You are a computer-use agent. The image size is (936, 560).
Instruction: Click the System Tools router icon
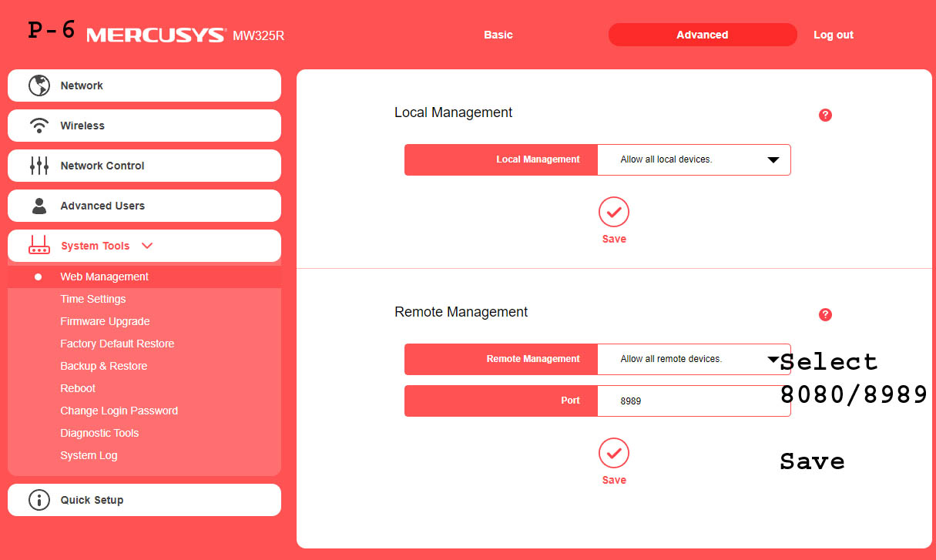tap(39, 246)
